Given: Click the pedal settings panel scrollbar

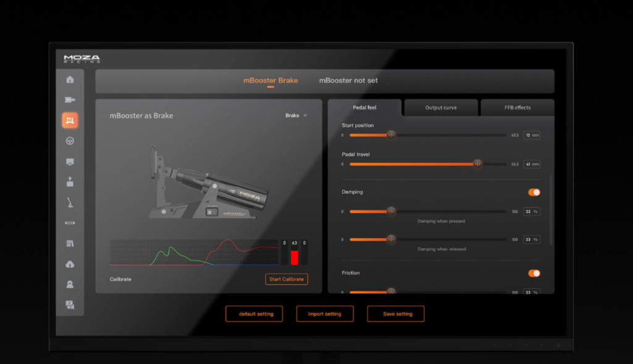Looking at the screenshot, I should pos(551,210).
